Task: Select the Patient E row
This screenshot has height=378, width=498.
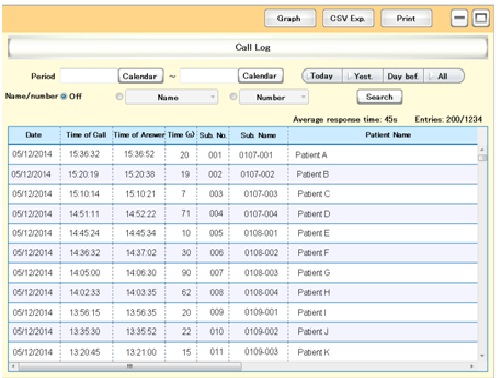Action: coord(243,233)
